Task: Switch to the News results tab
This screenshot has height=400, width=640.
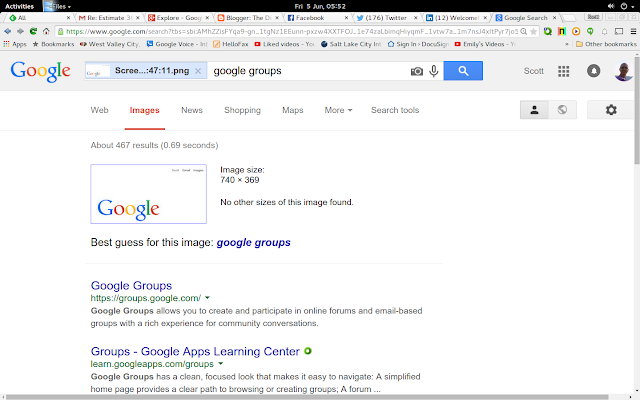Action: [192, 110]
